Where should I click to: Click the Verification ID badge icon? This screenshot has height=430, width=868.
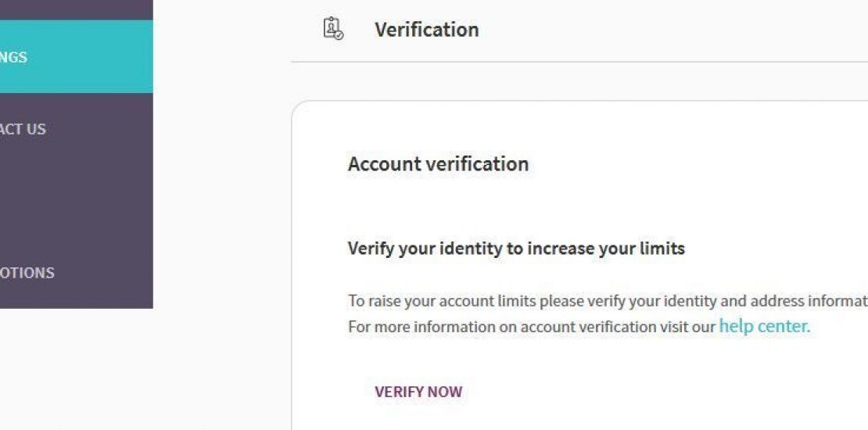tap(333, 29)
